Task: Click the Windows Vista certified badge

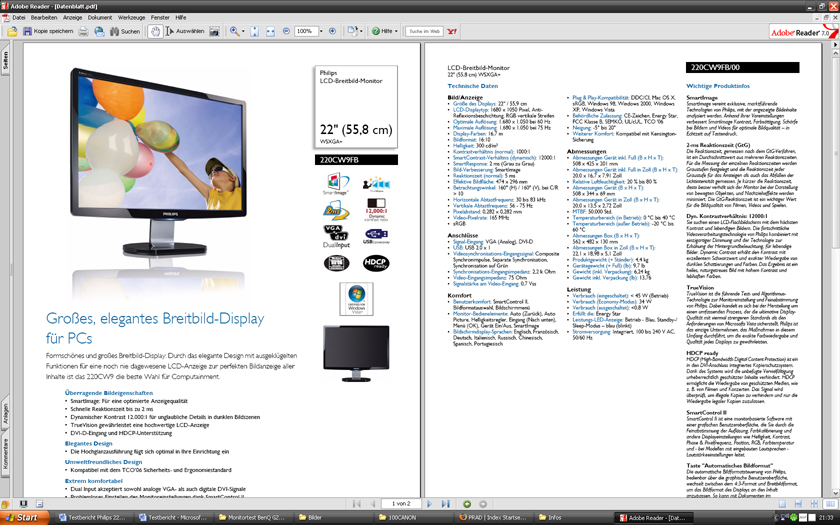Action: click(356, 298)
